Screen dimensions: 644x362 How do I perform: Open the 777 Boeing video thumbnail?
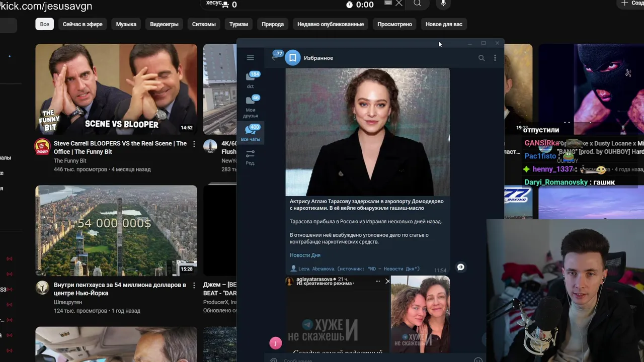(519, 203)
